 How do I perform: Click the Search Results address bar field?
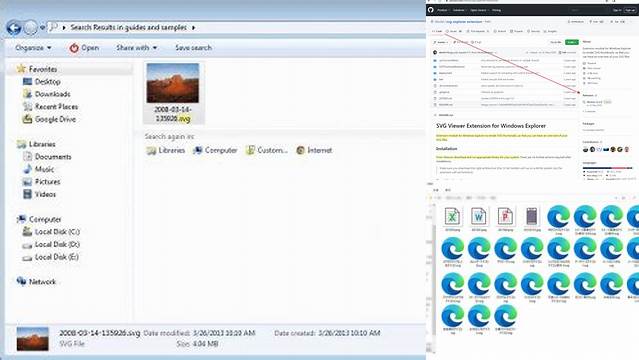coord(236,28)
